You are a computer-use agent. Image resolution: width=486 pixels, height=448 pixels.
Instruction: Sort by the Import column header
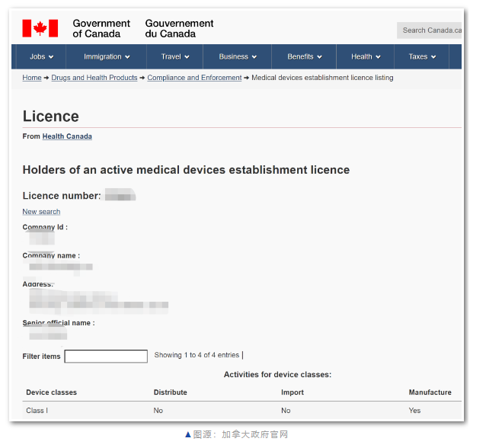293,392
